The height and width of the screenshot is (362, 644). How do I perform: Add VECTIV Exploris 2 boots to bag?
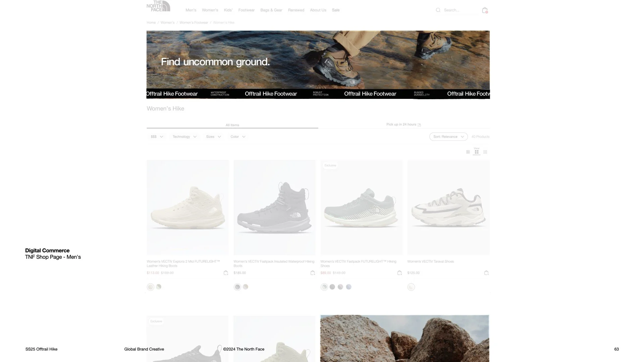coord(226,273)
